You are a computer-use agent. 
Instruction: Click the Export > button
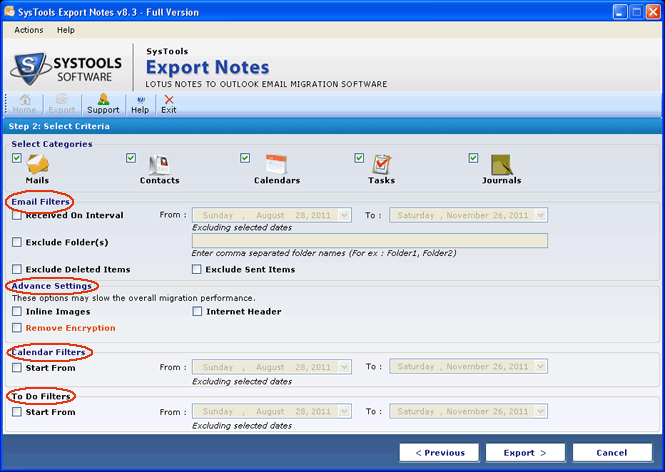[525, 453]
